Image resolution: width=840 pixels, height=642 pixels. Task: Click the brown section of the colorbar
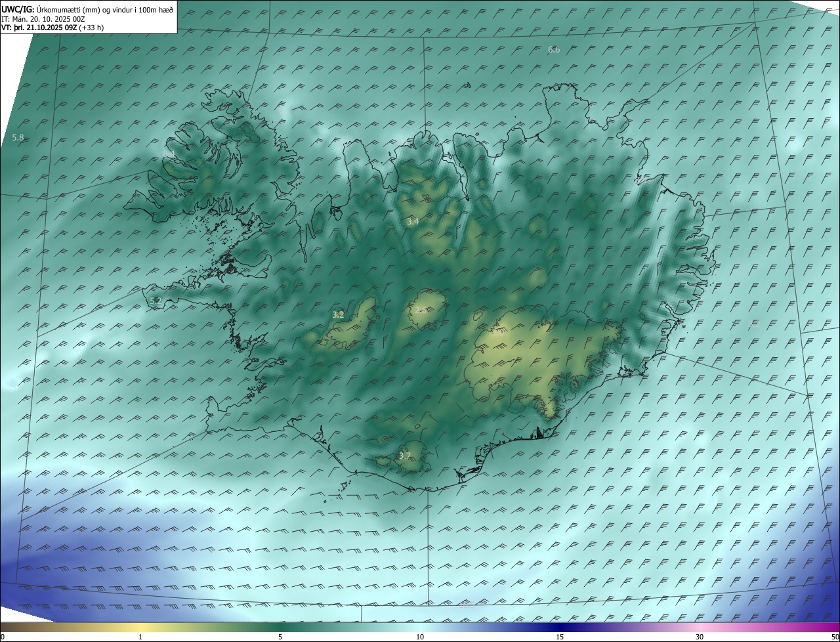26,627
